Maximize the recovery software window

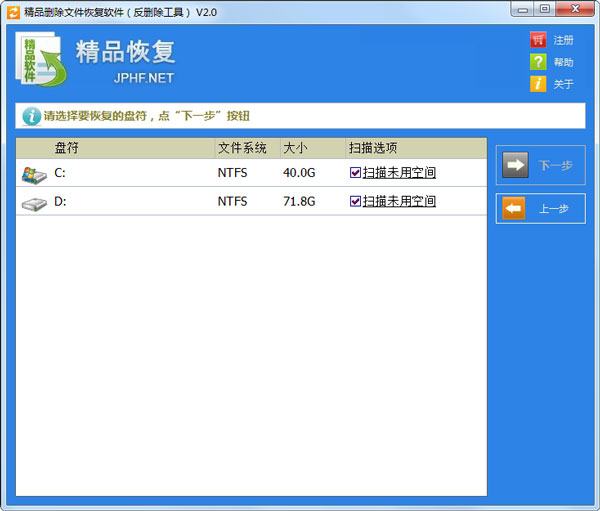[545, 9]
